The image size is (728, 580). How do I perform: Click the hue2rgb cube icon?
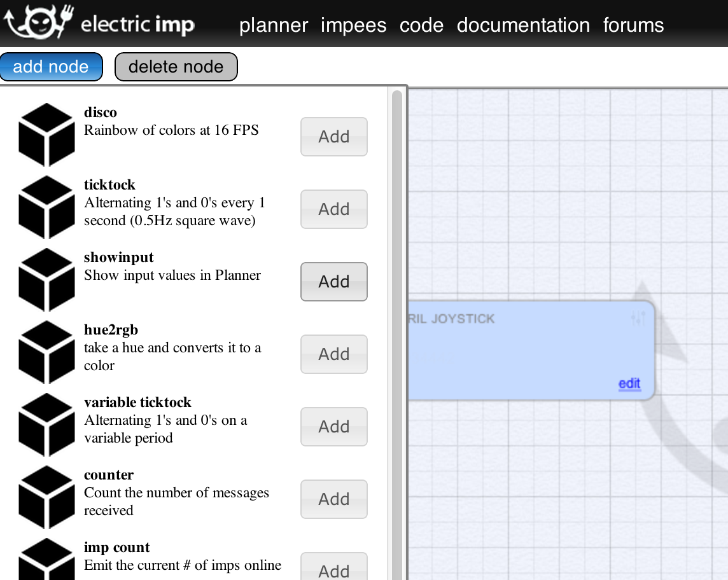[46, 352]
